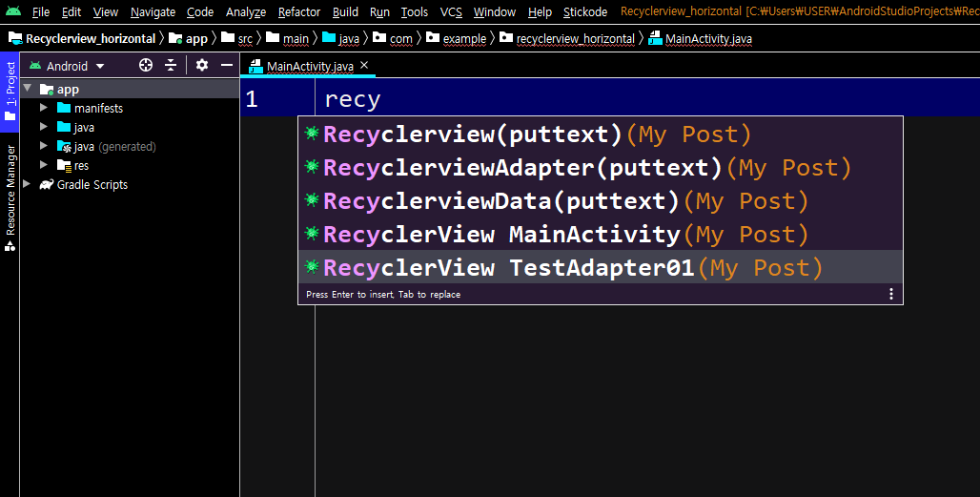Open the Help menu
Image resolution: width=980 pixels, height=497 pixels.
tap(540, 11)
